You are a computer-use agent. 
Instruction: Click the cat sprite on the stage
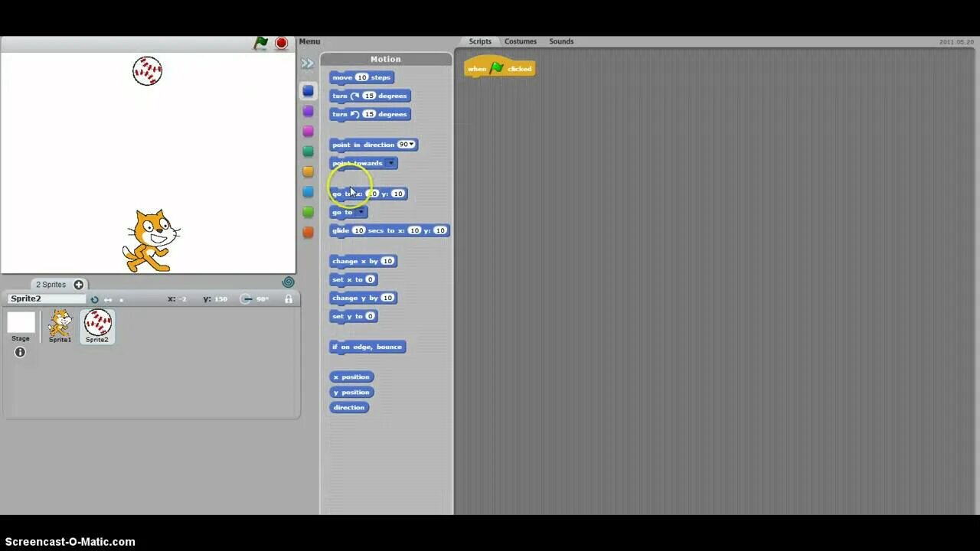tap(151, 240)
